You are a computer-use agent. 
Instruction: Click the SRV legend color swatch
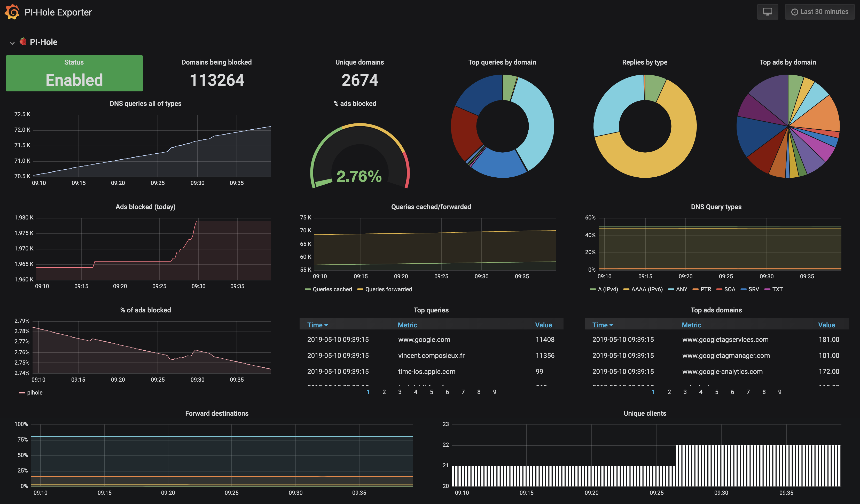coord(743,289)
